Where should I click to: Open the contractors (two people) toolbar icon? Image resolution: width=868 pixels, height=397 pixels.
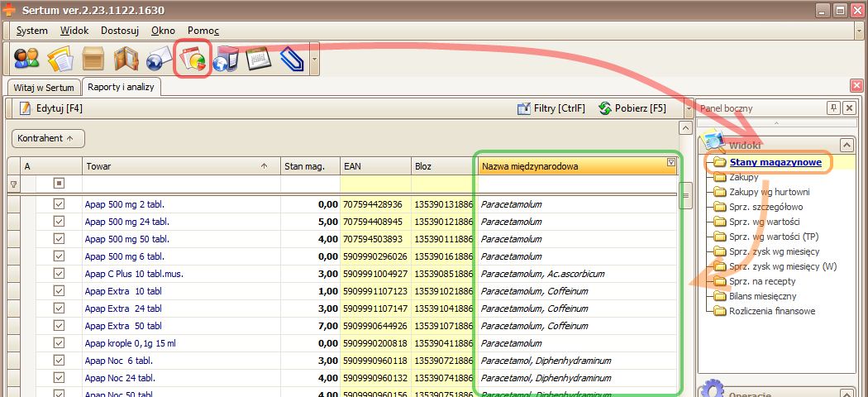tap(26, 60)
